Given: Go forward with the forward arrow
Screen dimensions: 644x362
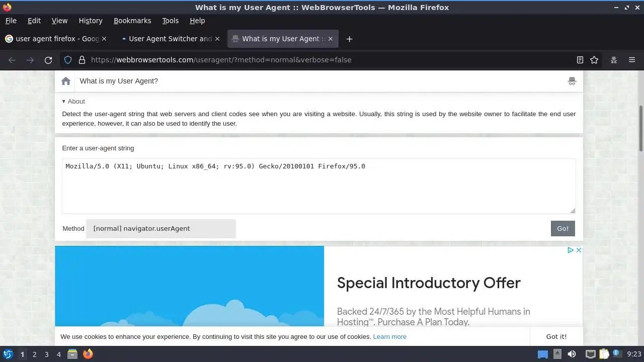Looking at the screenshot, I should tap(30, 60).
